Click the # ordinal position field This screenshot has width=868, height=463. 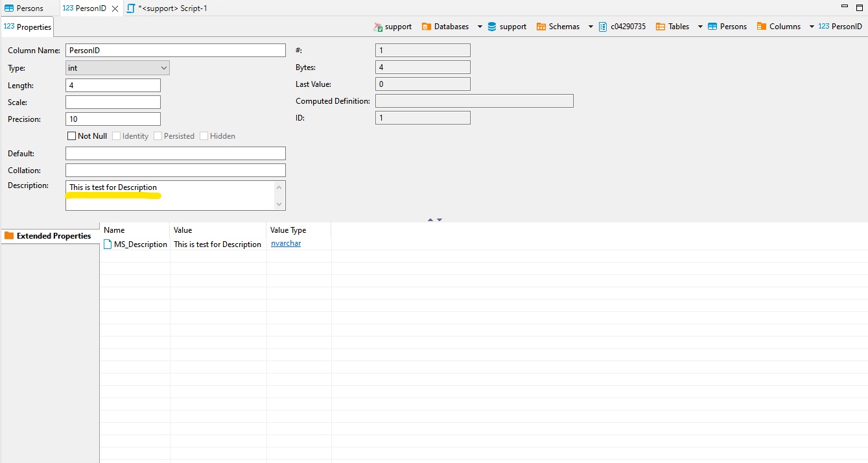coord(423,50)
